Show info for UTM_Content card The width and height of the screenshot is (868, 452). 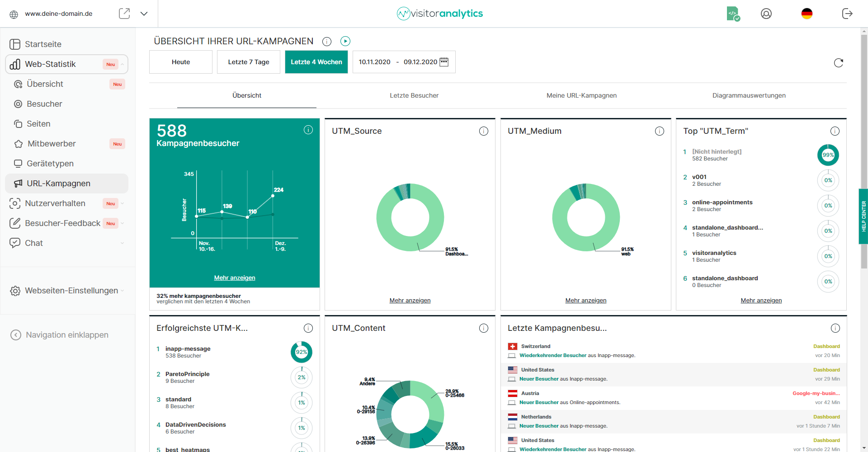coord(484,328)
